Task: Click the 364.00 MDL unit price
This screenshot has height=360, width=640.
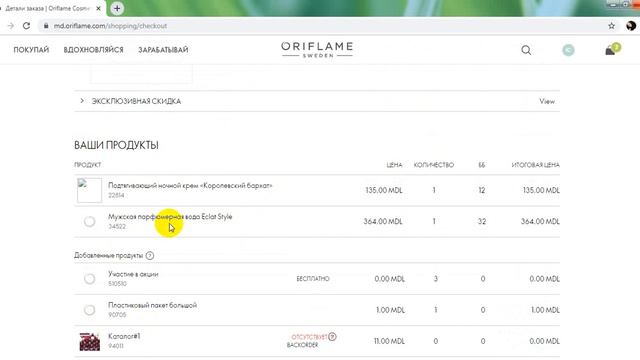Action: tap(383, 221)
